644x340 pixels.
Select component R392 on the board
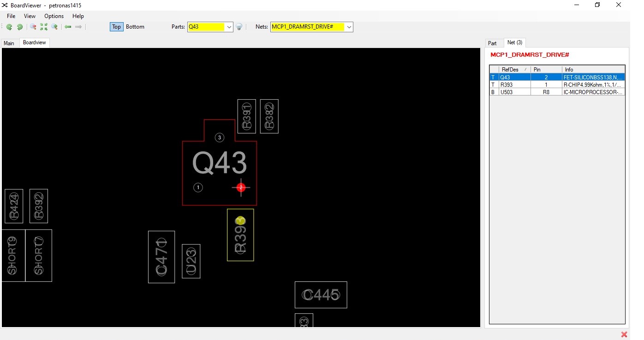[39, 206]
